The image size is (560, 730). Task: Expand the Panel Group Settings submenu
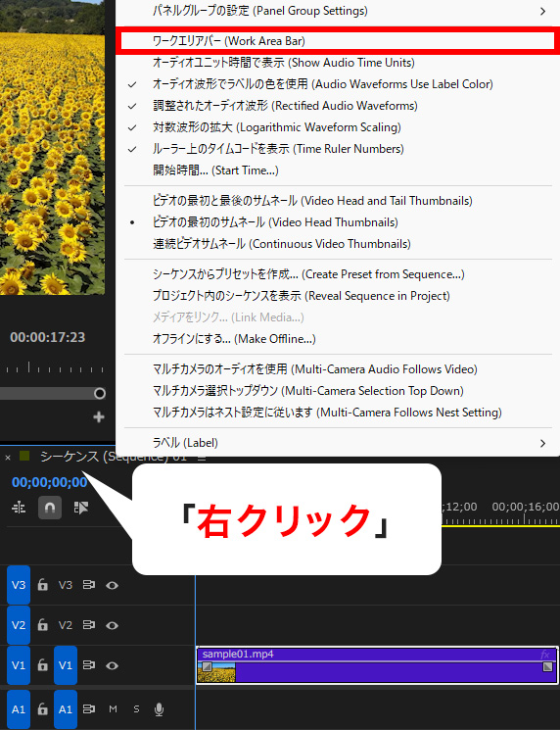pyautogui.click(x=338, y=11)
